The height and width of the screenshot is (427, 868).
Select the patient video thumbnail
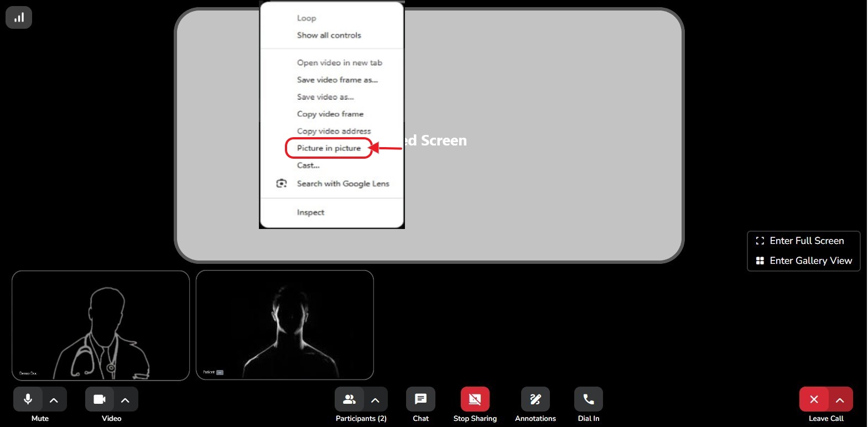click(x=285, y=325)
